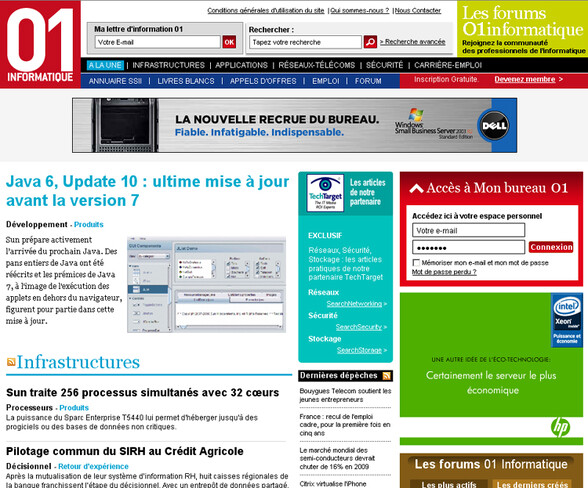Viewport: 588px width, 488px height.
Task: Open marché mondial semi-conducteurs dépêche
Action: [x=337, y=458]
